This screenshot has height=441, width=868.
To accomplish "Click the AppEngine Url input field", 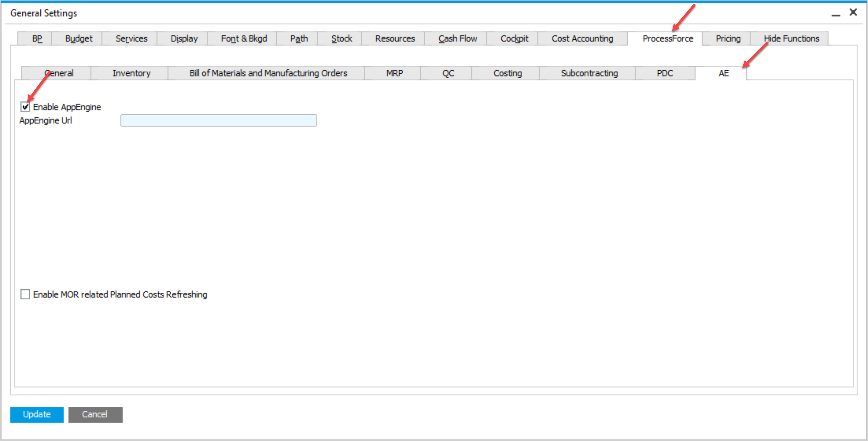I will point(220,120).
